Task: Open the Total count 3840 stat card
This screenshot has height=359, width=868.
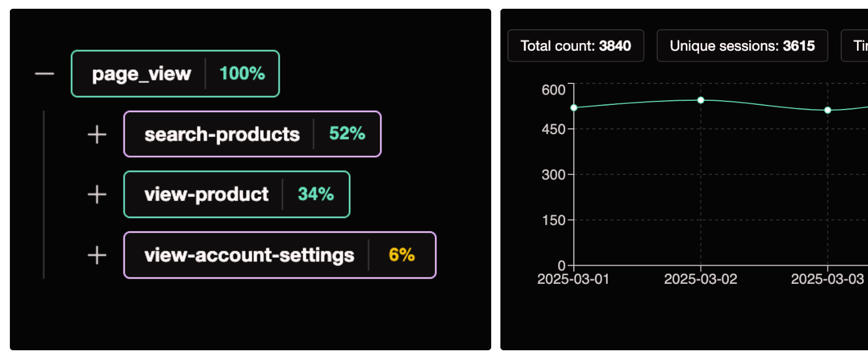Action: coord(576,45)
